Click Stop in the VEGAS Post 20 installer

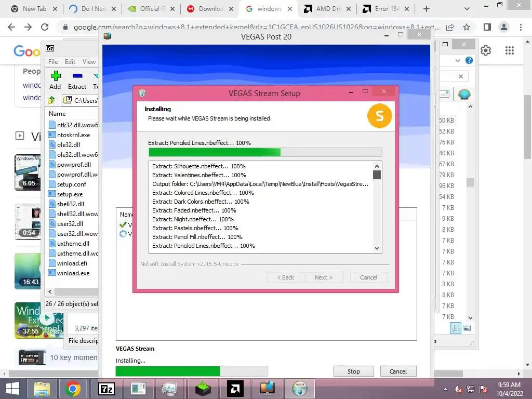tap(353, 371)
